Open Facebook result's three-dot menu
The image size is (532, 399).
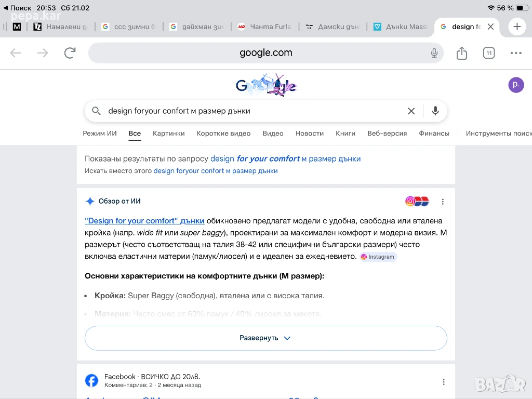[x=444, y=382]
